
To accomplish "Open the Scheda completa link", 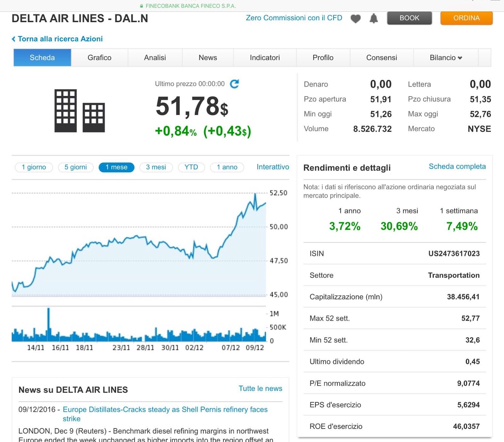I will [457, 166].
